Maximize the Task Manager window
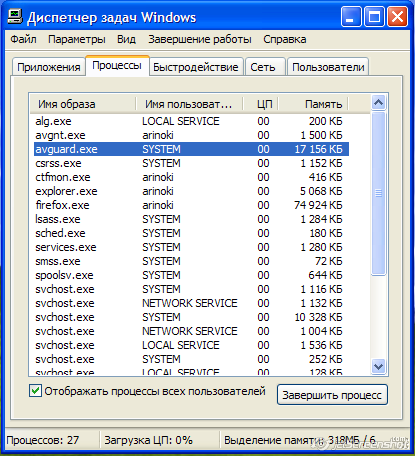The height and width of the screenshot is (456, 415). (x=374, y=17)
